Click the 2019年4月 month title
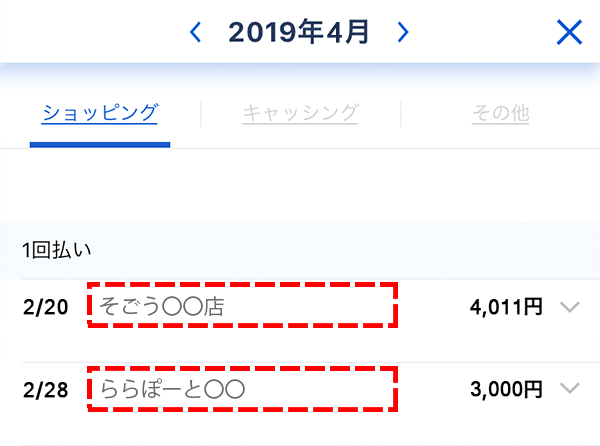This screenshot has width=600, height=446. pyautogui.click(x=299, y=33)
